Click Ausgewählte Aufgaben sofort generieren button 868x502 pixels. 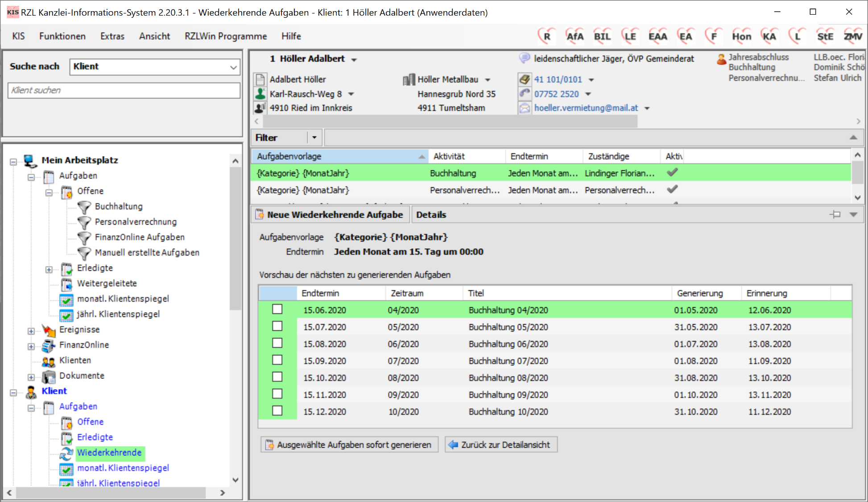[349, 444]
